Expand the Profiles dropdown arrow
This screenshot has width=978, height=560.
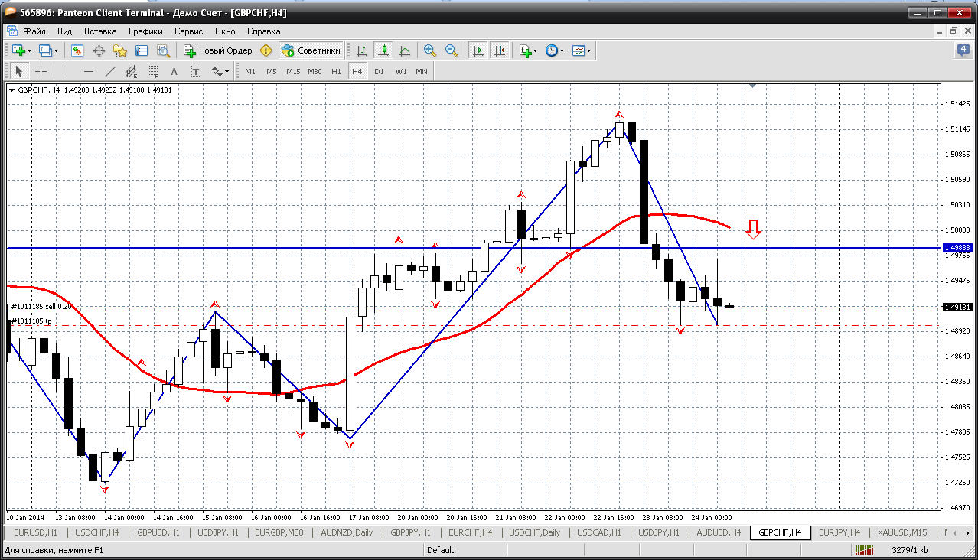tap(57, 50)
